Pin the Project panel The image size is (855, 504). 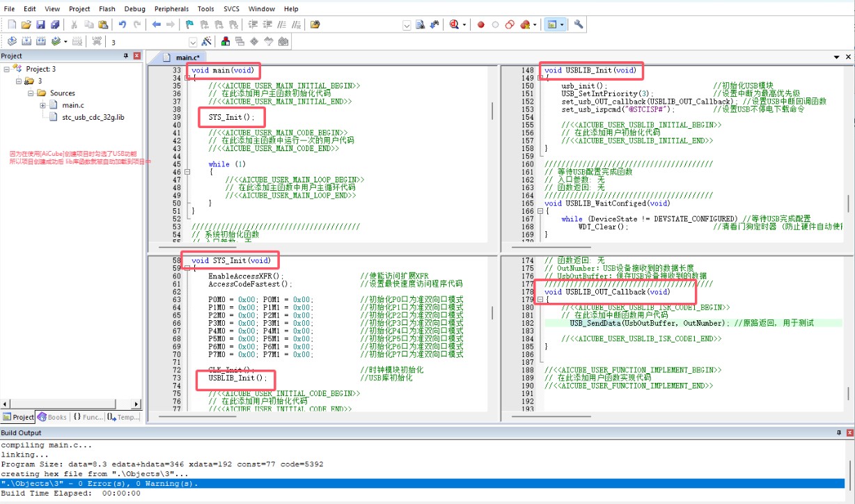pos(126,56)
